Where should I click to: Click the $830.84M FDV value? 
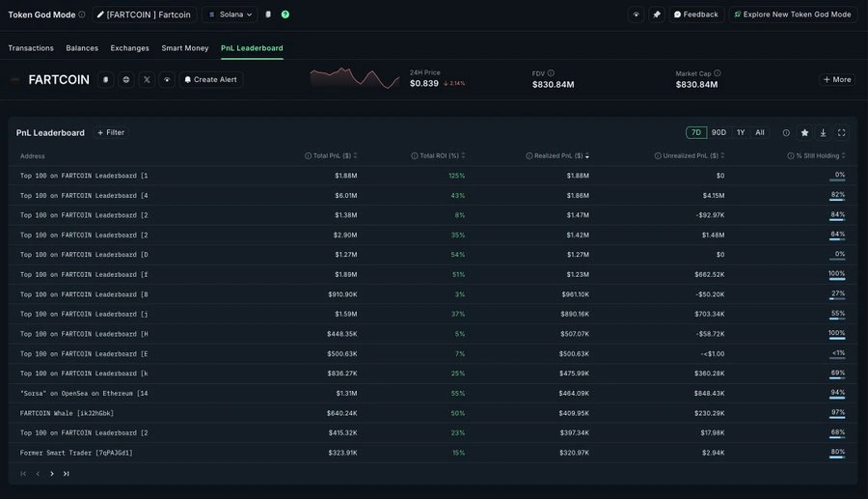(553, 84)
